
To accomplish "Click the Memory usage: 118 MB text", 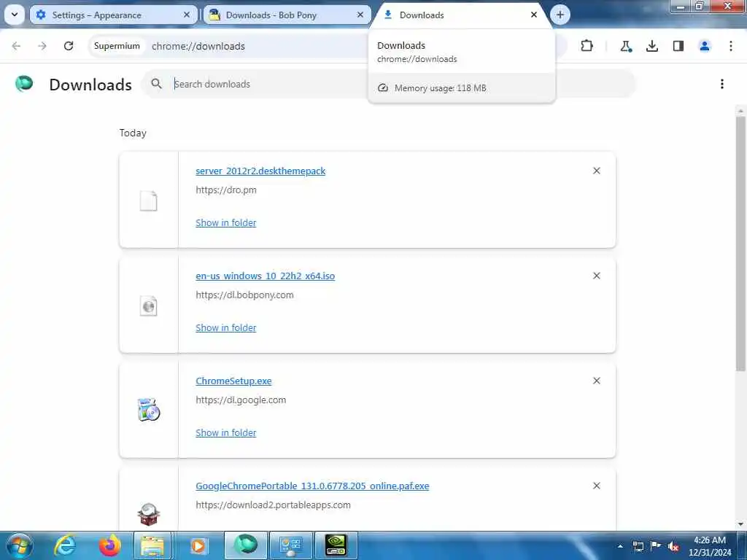I will [440, 88].
